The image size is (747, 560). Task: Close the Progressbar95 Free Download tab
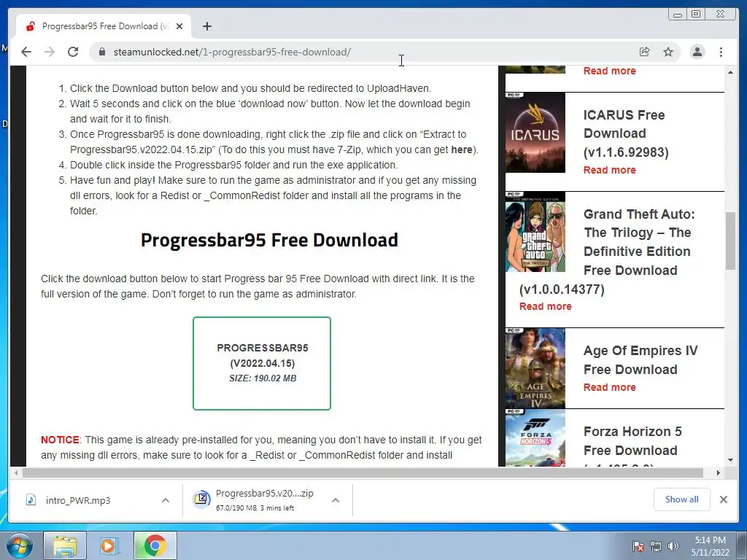pos(179,26)
